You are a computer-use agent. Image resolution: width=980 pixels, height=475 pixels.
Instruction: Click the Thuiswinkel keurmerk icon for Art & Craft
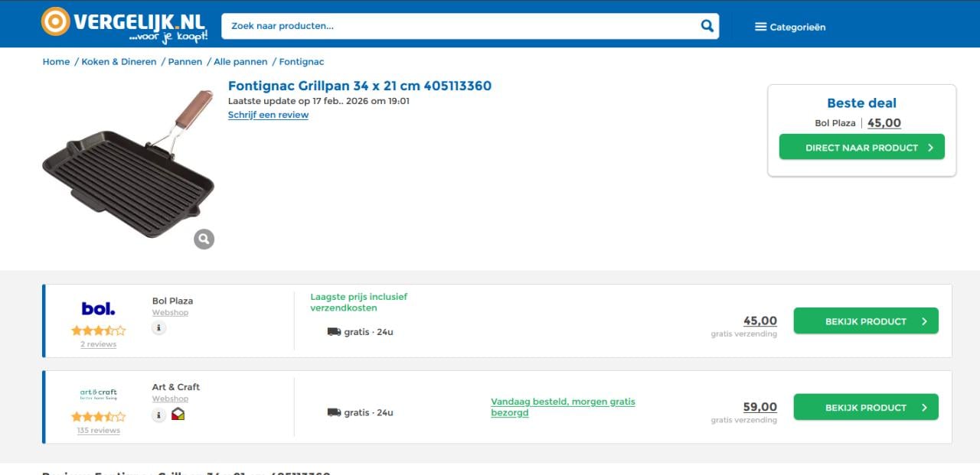click(x=178, y=415)
